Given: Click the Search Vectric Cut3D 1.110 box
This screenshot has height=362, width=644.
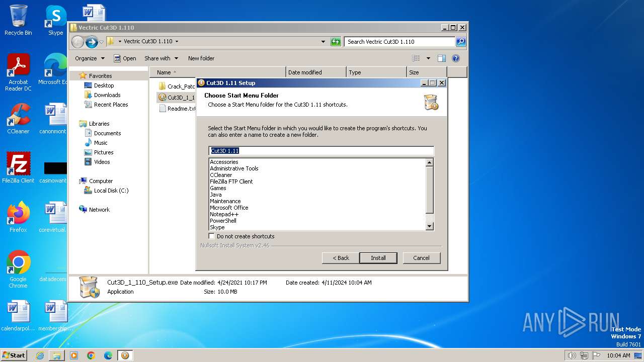Looking at the screenshot, I should [x=400, y=42].
